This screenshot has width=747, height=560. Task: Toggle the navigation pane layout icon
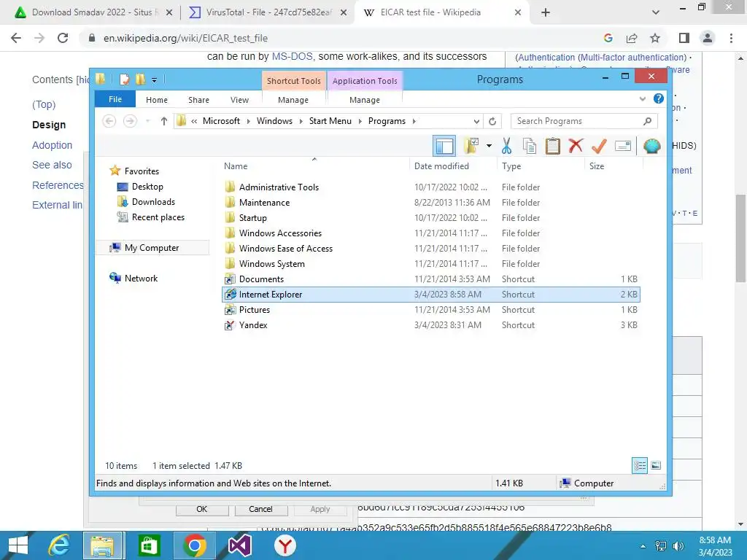point(444,146)
